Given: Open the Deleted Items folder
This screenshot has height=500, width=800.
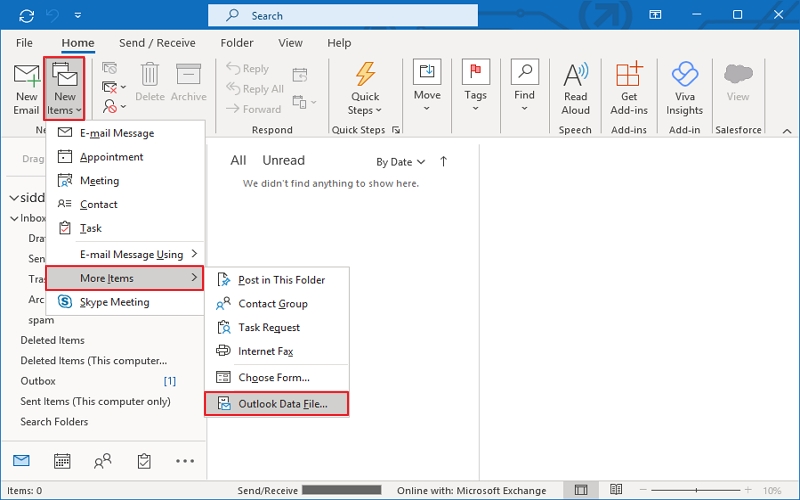Looking at the screenshot, I should tap(53, 340).
